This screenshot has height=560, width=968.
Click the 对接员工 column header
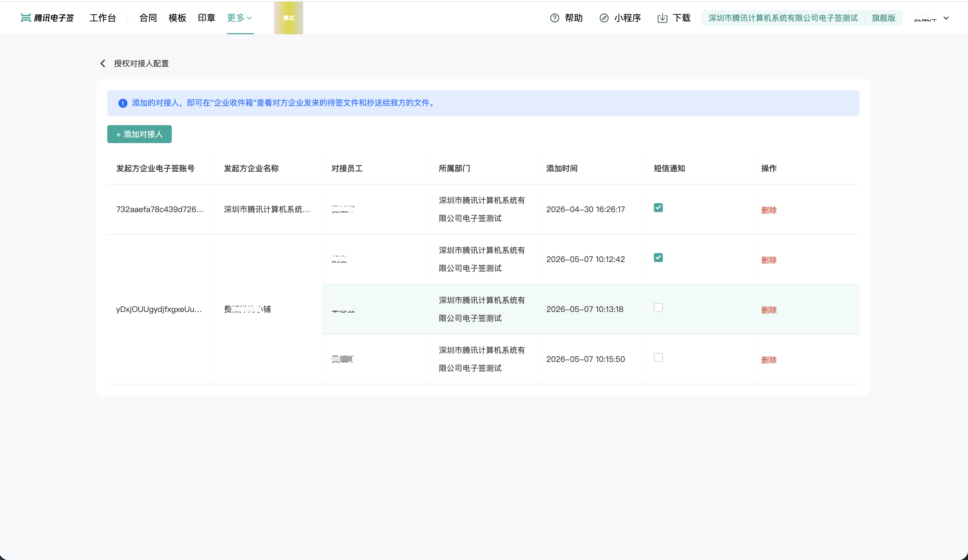tap(347, 169)
